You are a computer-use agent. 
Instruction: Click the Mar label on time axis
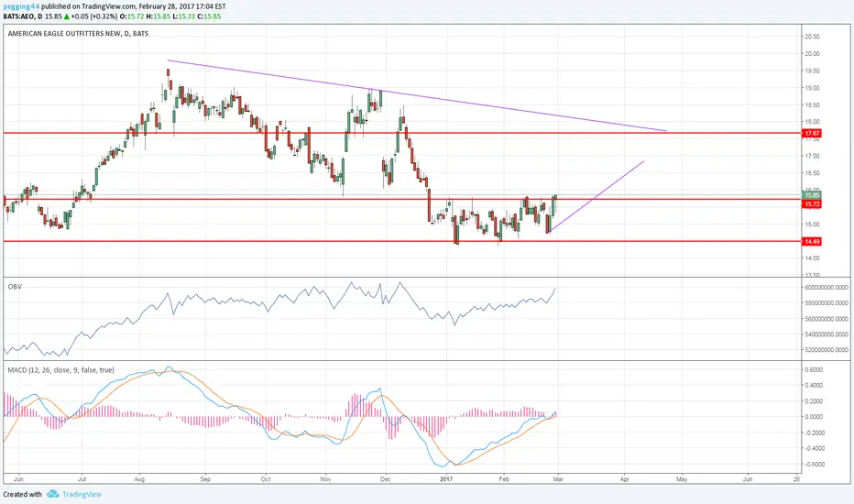(x=558, y=479)
